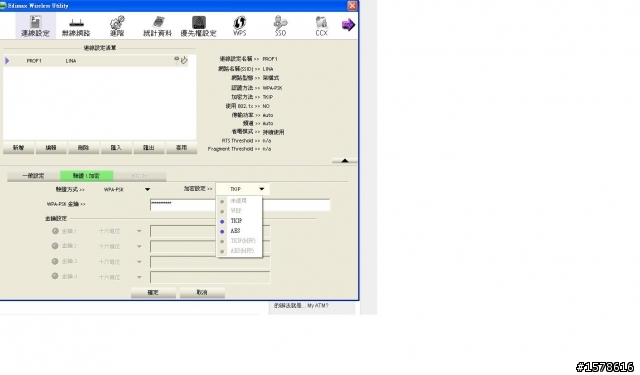Click the WPA-PSK key password field

[240, 205]
